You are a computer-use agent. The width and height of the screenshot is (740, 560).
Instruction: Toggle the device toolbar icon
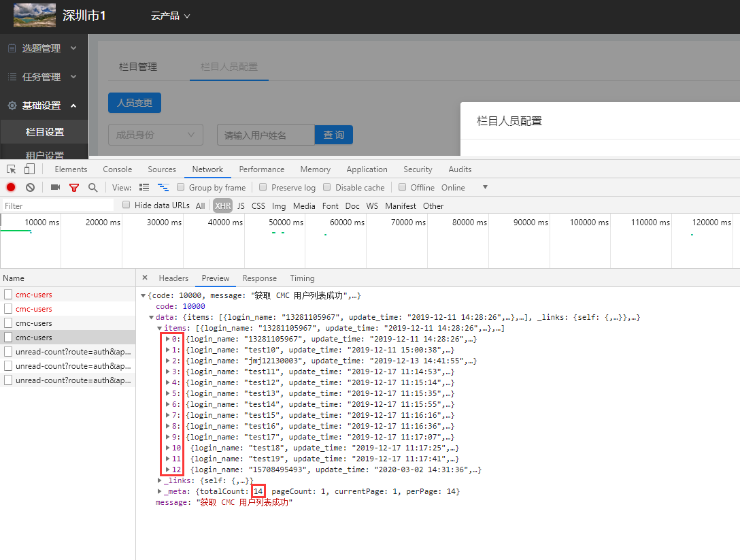(x=29, y=169)
